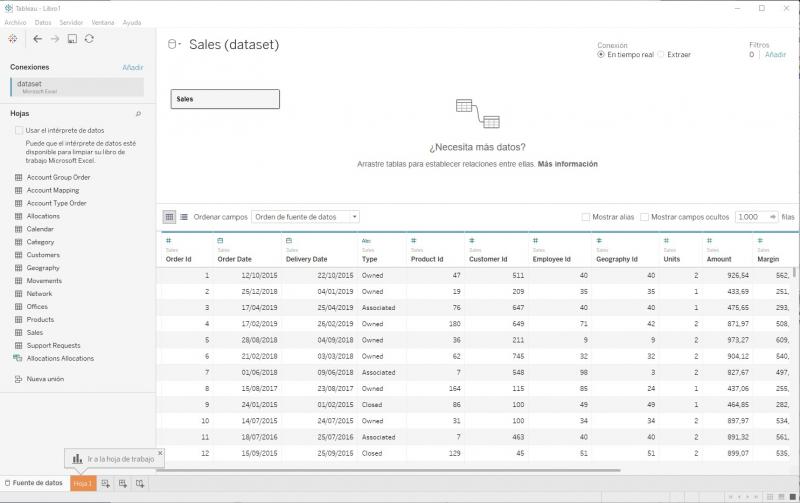The height and width of the screenshot is (503, 800).
Task: Select the 'Account Mapping' sheet
Action: click(53, 190)
